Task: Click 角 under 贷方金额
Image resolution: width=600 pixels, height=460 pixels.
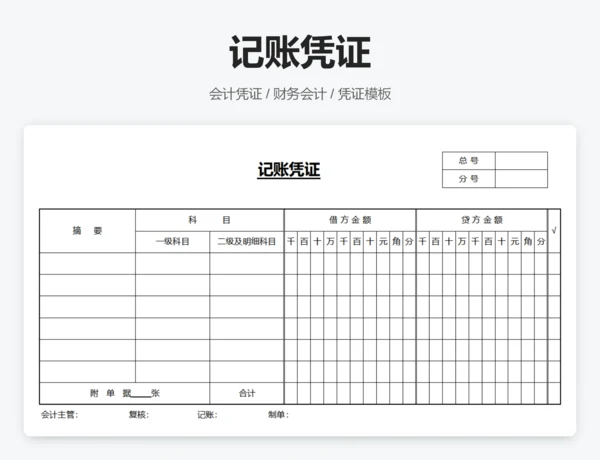Action: [528, 241]
